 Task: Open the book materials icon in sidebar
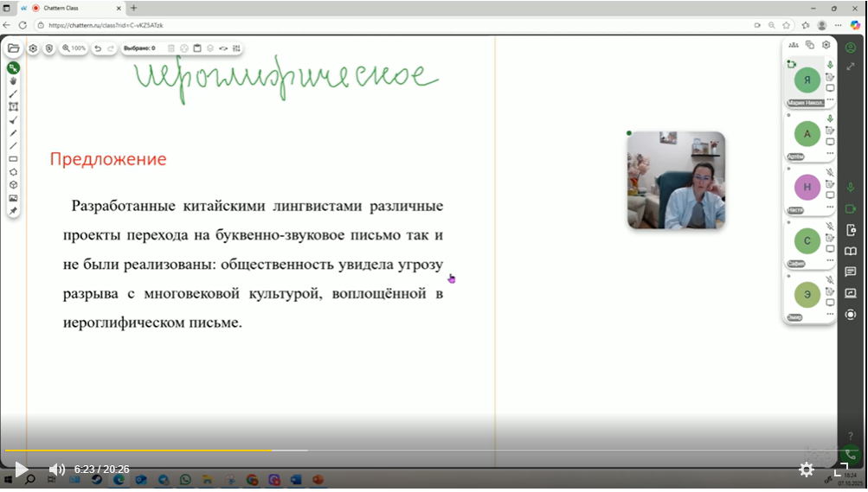tap(851, 251)
